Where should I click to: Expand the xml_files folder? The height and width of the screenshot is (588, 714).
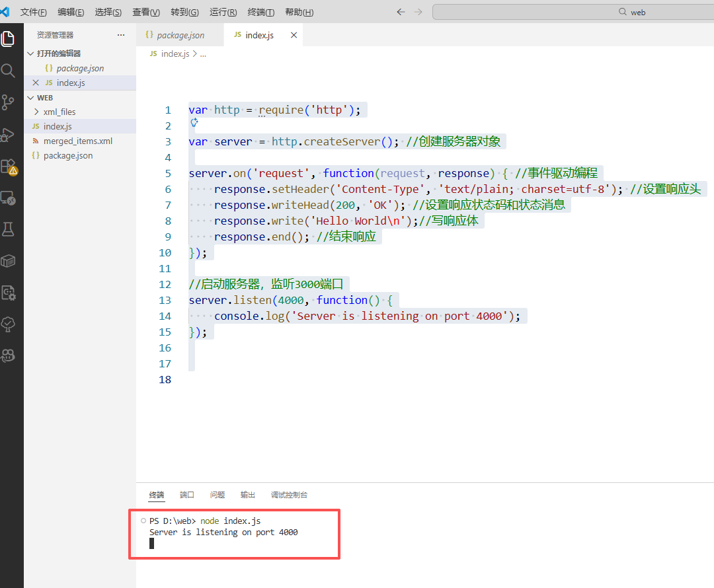36,112
